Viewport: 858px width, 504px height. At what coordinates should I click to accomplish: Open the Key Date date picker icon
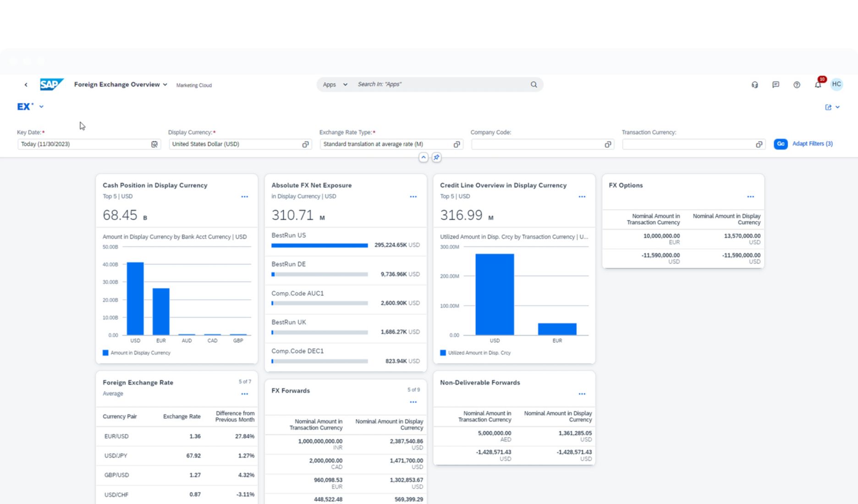point(154,144)
